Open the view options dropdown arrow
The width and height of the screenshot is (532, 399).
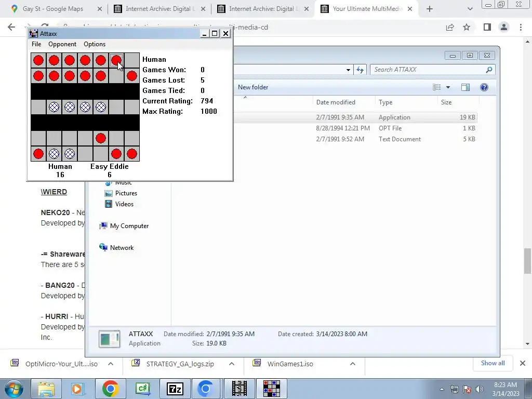pos(448,87)
